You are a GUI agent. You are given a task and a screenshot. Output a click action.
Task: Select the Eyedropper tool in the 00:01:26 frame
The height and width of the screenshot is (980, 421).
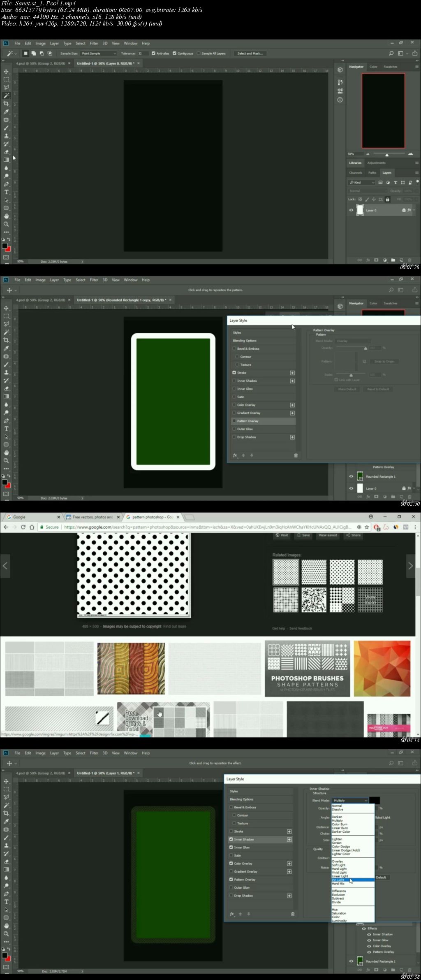[6, 112]
